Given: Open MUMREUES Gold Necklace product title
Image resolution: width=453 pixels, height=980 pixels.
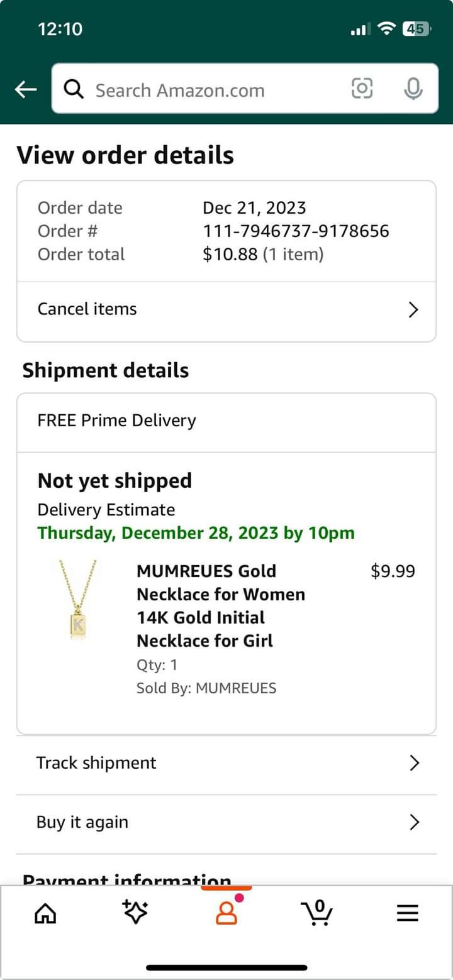Looking at the screenshot, I should [x=221, y=606].
